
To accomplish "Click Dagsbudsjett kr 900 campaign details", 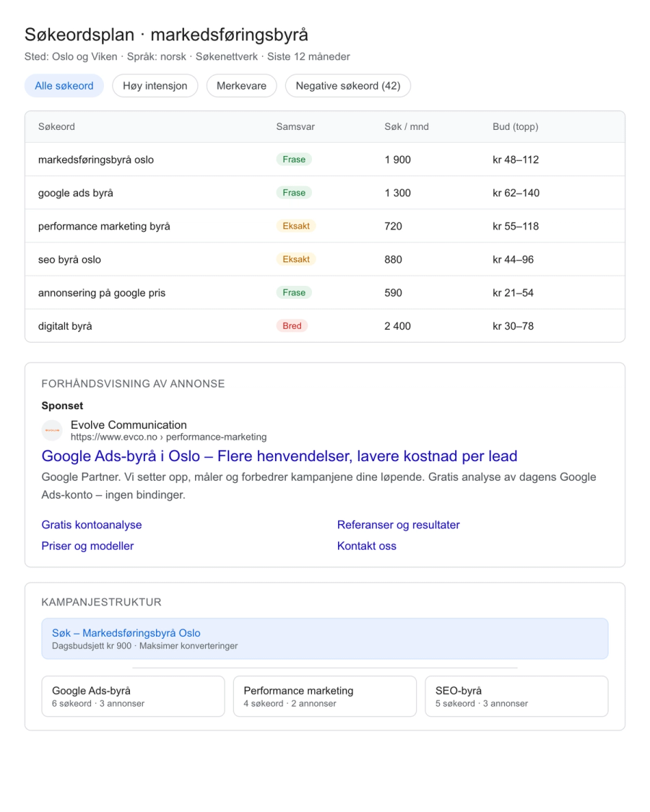I will 144,646.
